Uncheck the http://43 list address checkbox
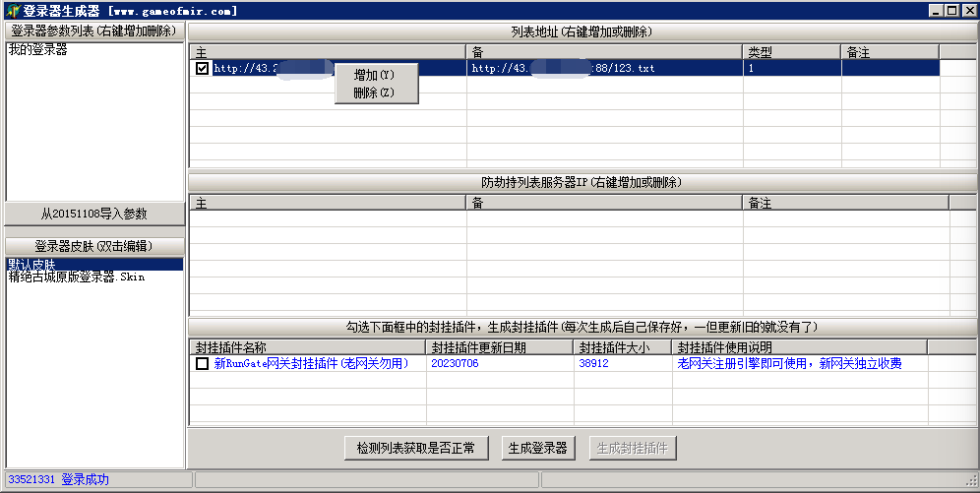The image size is (980, 493). 202,68
